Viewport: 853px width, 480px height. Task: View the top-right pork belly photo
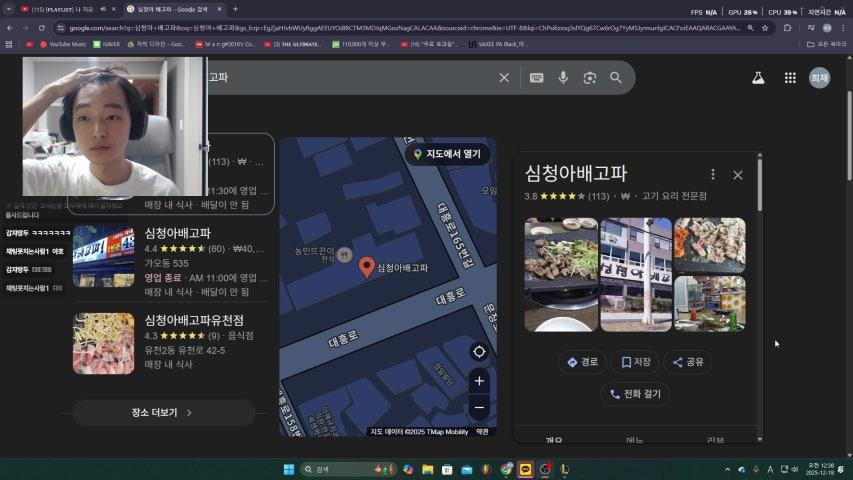709,245
